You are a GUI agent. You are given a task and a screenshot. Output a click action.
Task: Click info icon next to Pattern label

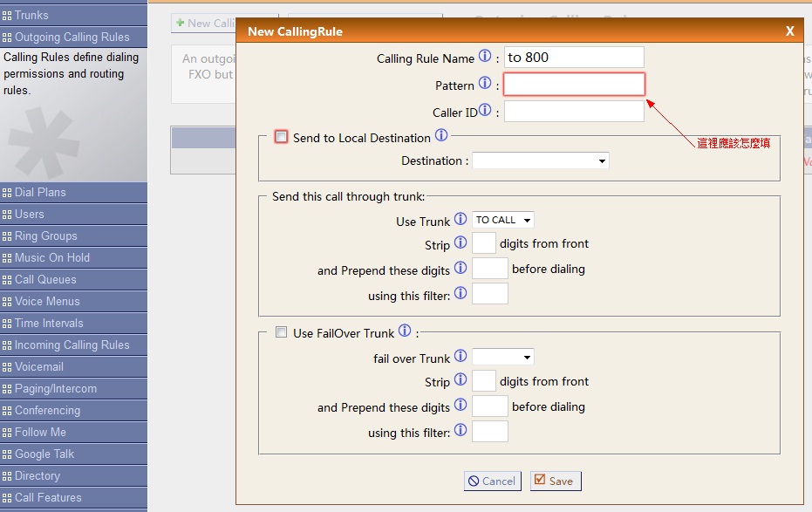pyautogui.click(x=485, y=83)
